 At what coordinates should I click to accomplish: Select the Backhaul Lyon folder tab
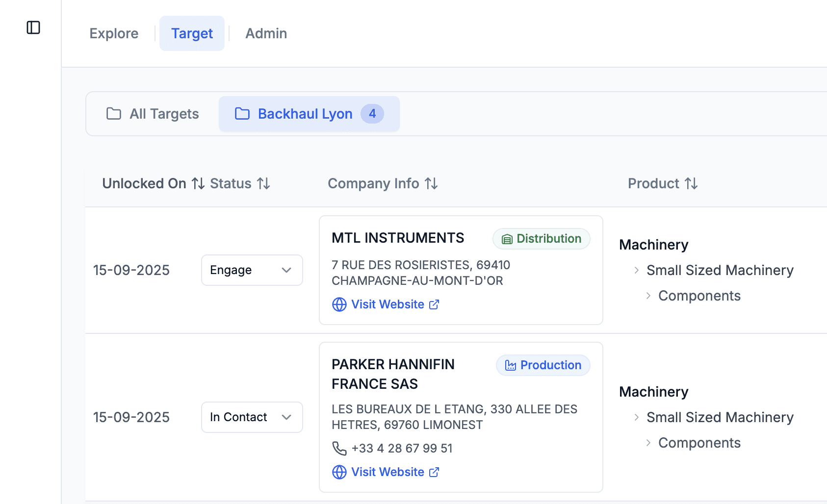point(309,114)
